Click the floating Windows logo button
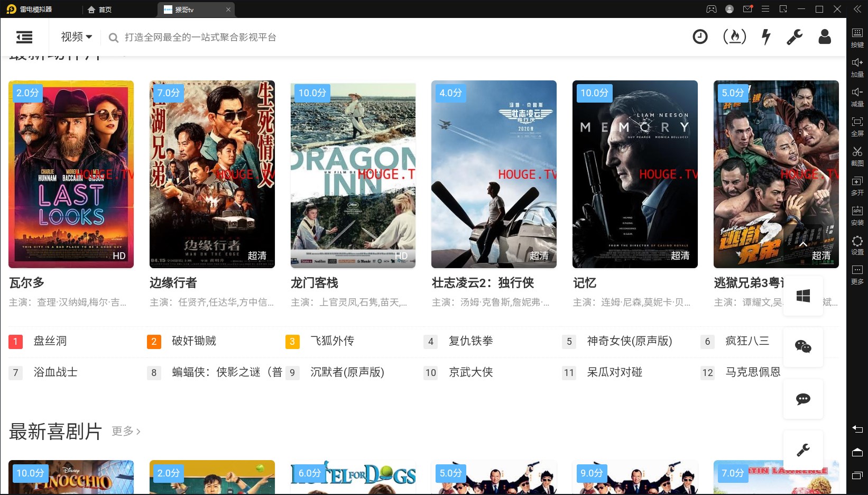 pos(803,296)
